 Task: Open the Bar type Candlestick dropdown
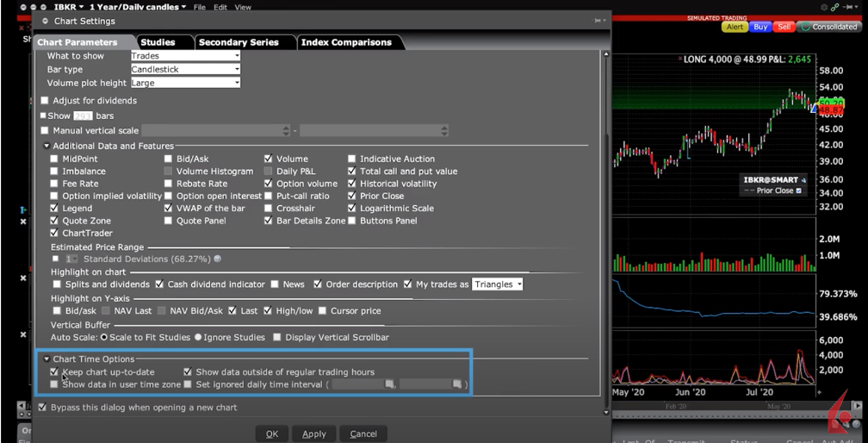pos(185,69)
